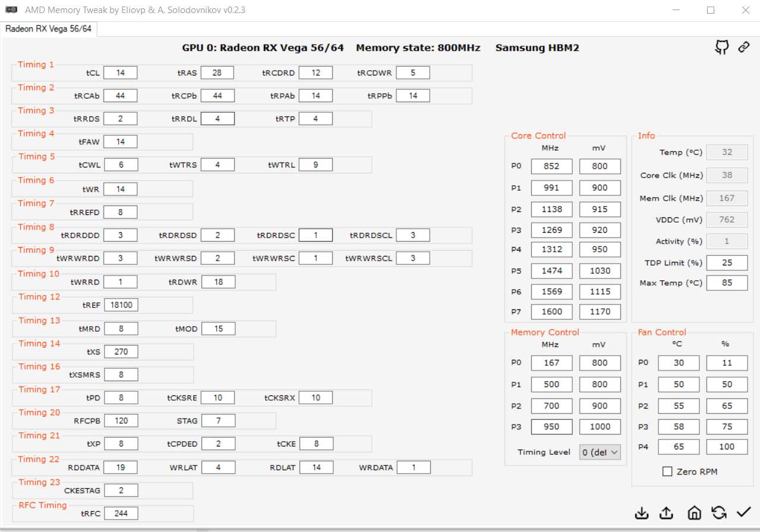Open the Timing Level dropdown
This screenshot has width=760, height=532.
click(600, 452)
